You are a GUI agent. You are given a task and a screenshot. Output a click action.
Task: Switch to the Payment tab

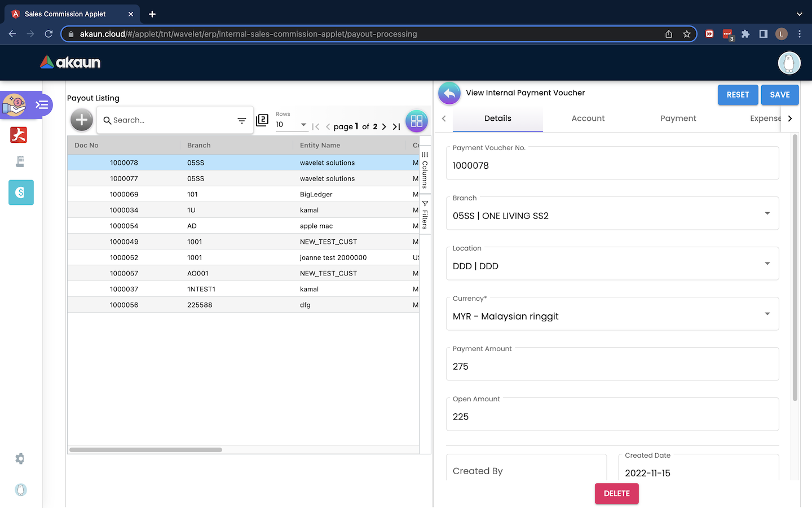click(x=678, y=119)
